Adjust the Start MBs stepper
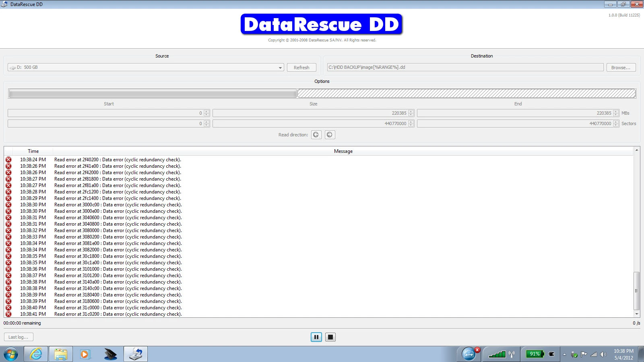Screen dimensions: 644x362 [206, 113]
